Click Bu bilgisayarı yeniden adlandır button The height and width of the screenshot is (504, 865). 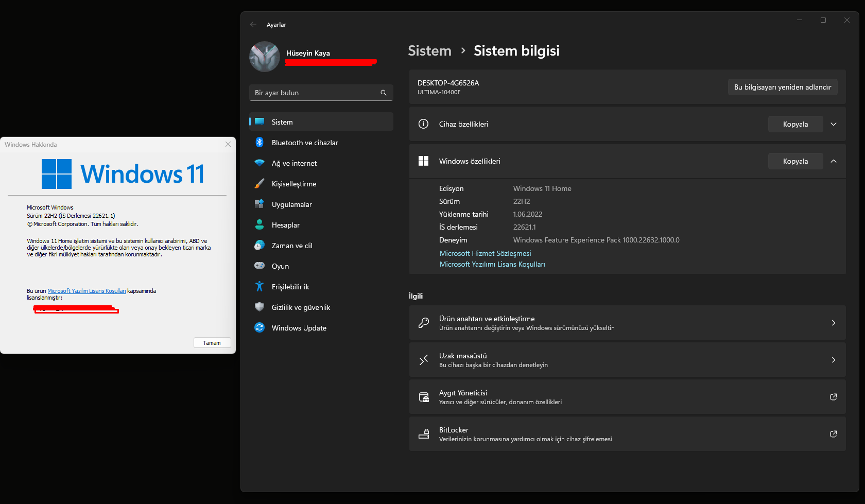tap(783, 87)
